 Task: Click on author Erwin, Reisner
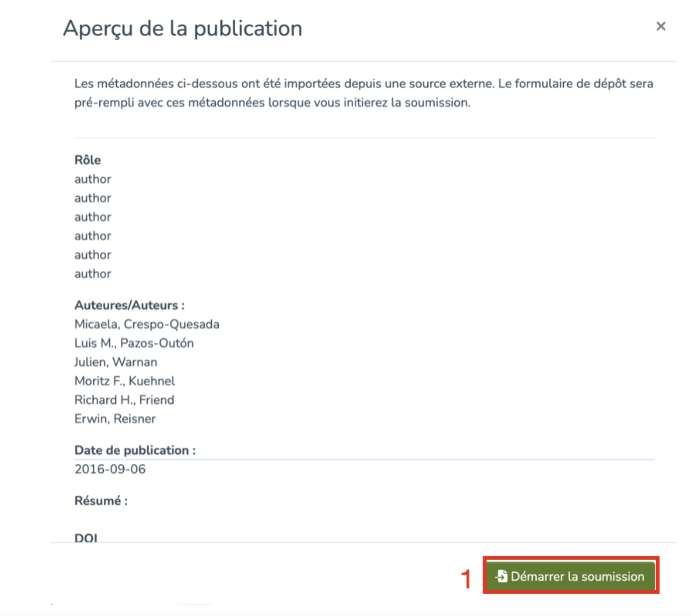[115, 419]
